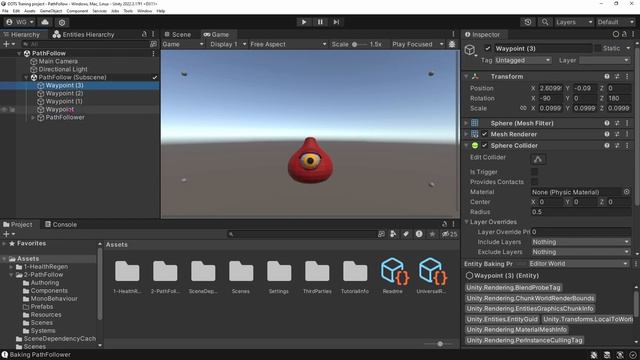
Task: Expand the Sphere (Mesh Filter) component
Action: [x=466, y=123]
